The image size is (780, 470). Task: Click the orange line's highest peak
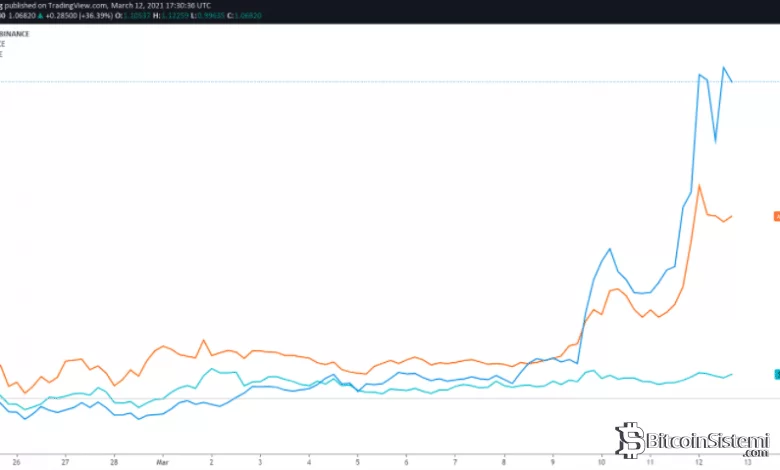point(699,185)
